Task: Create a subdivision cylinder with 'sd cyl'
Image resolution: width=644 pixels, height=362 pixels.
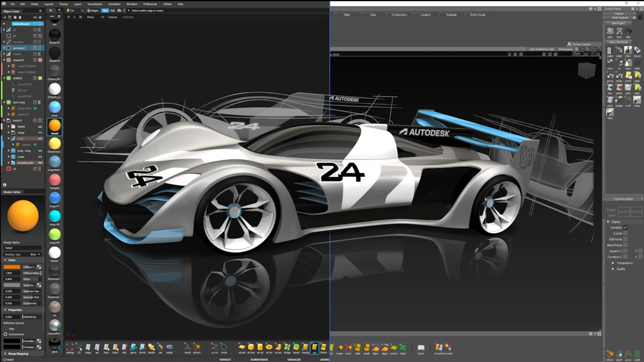Action: point(260,347)
